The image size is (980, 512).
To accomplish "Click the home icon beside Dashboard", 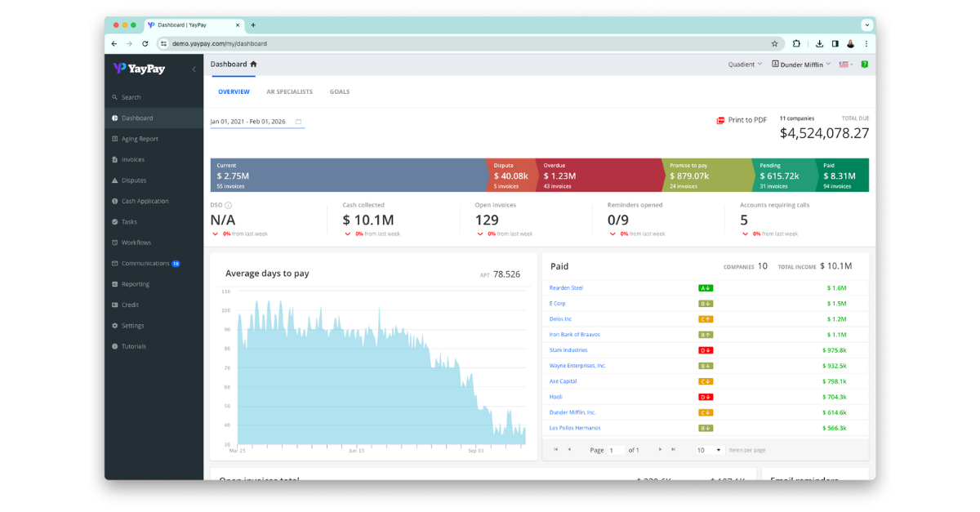I will pyautogui.click(x=254, y=64).
